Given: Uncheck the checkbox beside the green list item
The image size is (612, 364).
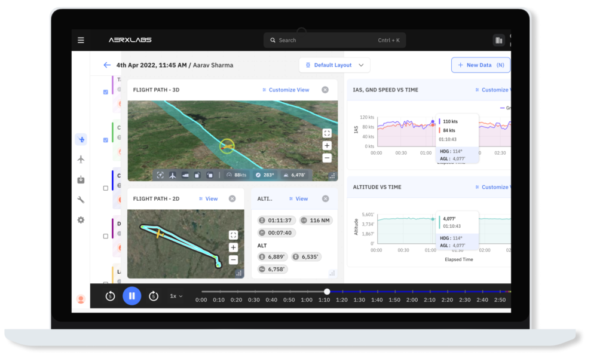Looking at the screenshot, I should [106, 140].
